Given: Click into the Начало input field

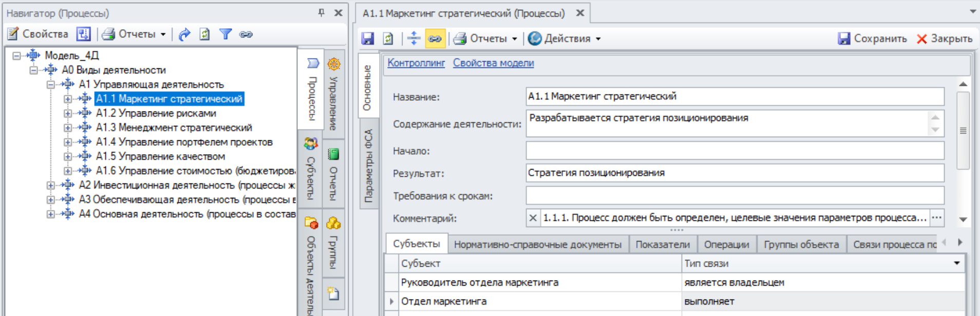Looking at the screenshot, I should coord(734,151).
